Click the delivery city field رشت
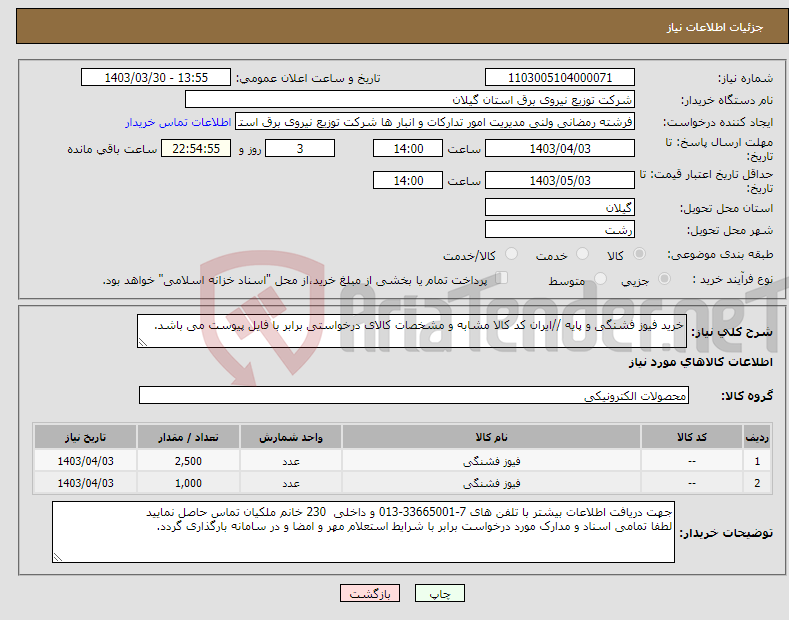This screenshot has width=789, height=620. (x=560, y=229)
